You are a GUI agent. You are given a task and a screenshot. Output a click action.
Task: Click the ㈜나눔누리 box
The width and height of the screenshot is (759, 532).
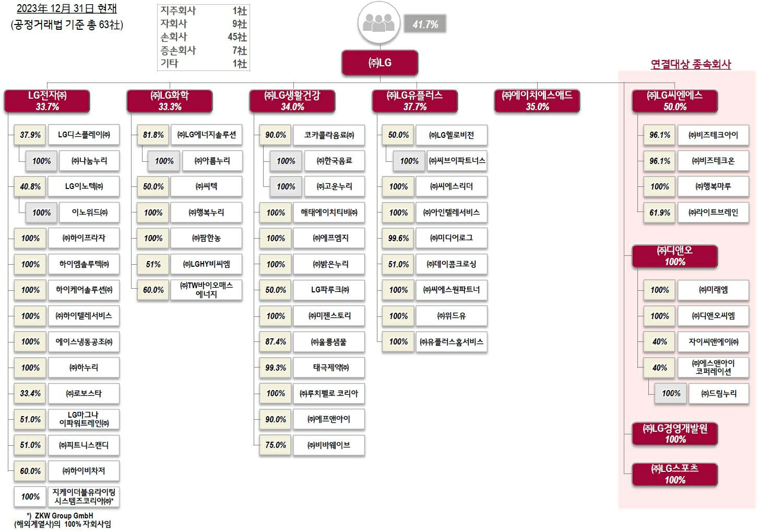tap(89, 161)
